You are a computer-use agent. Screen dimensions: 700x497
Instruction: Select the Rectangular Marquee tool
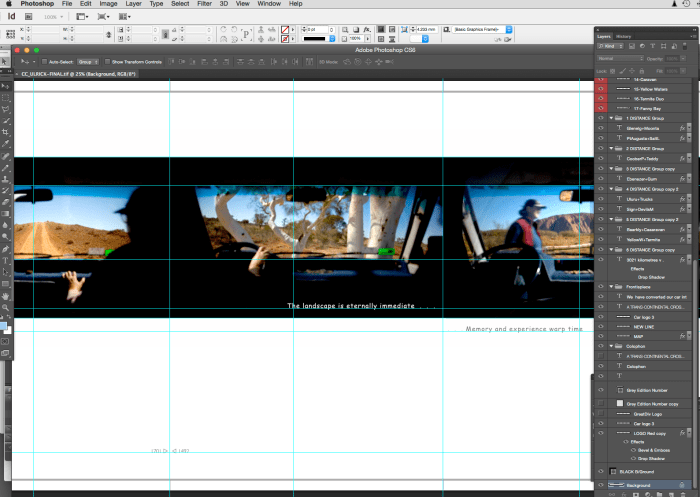6,98
